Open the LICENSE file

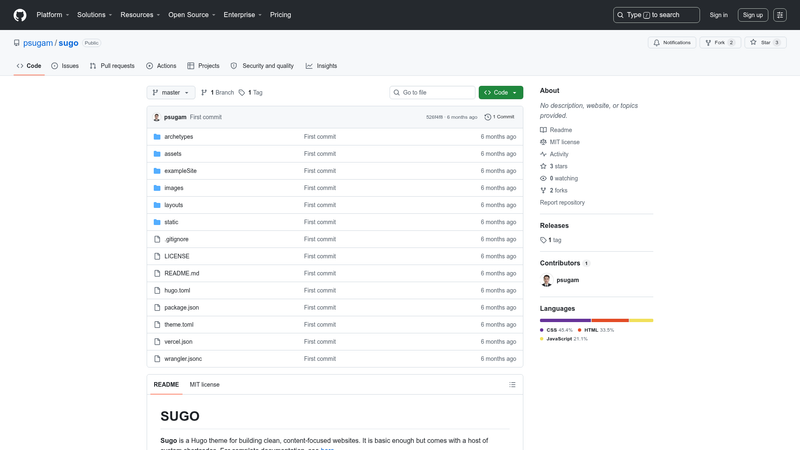pos(177,256)
